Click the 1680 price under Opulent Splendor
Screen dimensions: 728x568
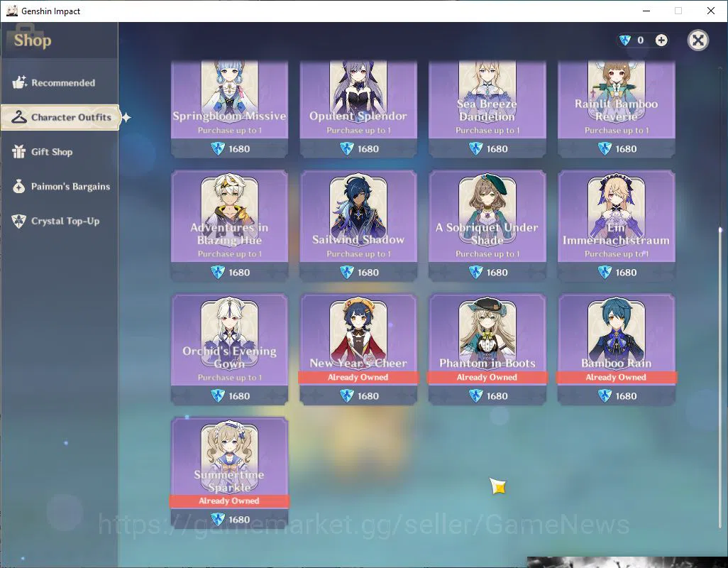coord(368,149)
